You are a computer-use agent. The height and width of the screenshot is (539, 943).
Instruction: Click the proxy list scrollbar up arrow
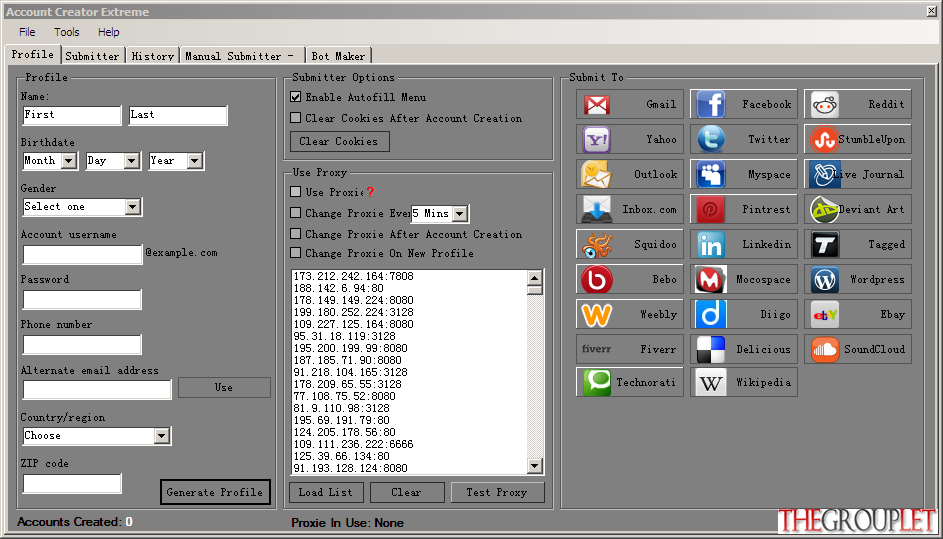535,277
